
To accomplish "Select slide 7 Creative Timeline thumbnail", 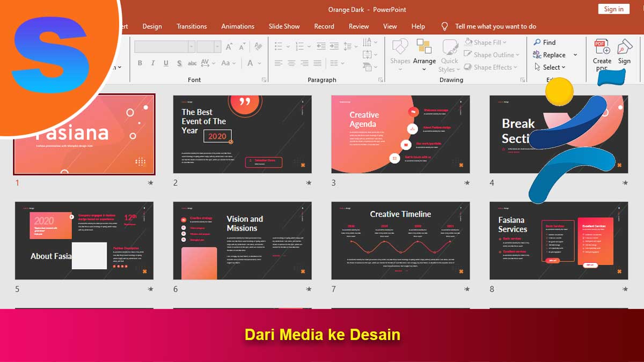I will [x=400, y=240].
